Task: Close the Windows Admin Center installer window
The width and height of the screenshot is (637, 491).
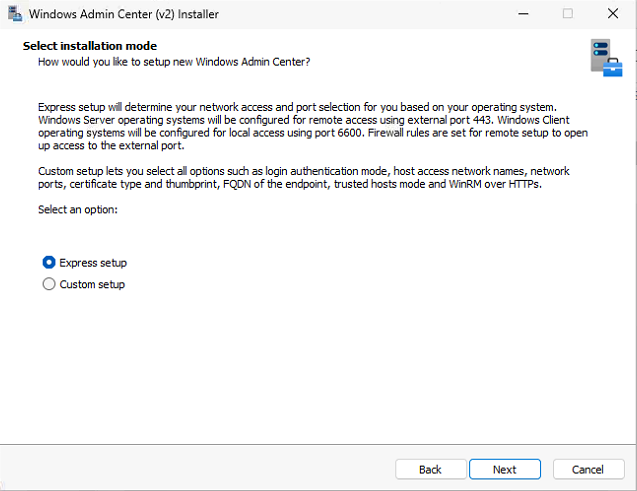Action: pyautogui.click(x=613, y=14)
